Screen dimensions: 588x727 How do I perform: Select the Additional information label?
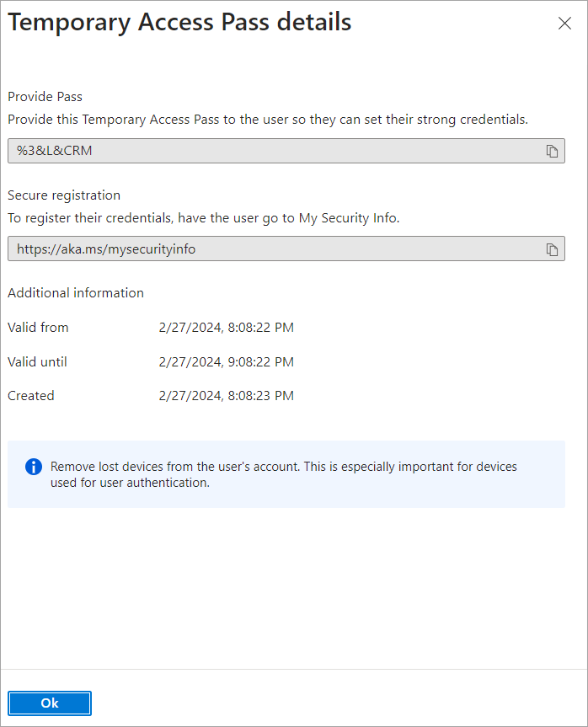[76, 293]
